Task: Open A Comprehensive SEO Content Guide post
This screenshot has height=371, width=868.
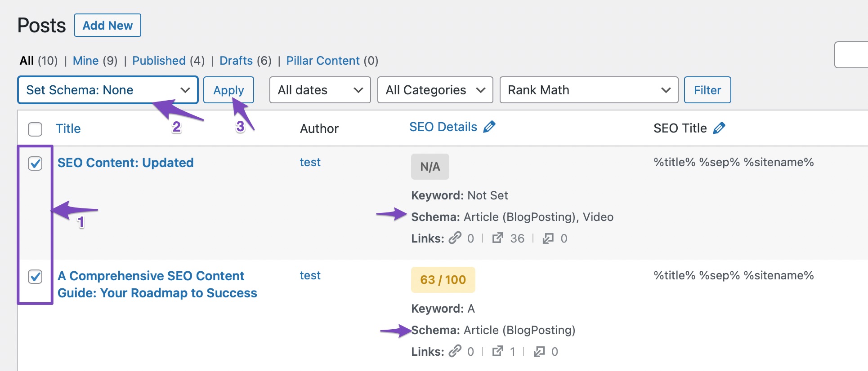Action: coord(157,284)
